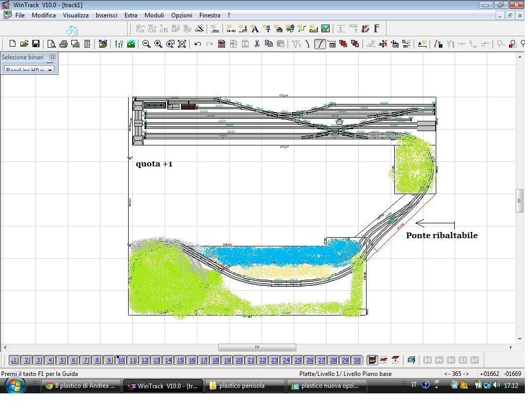Screen dimensions: 528x420
Task: Click the bold 'F' framework icon
Action: pos(377,29)
